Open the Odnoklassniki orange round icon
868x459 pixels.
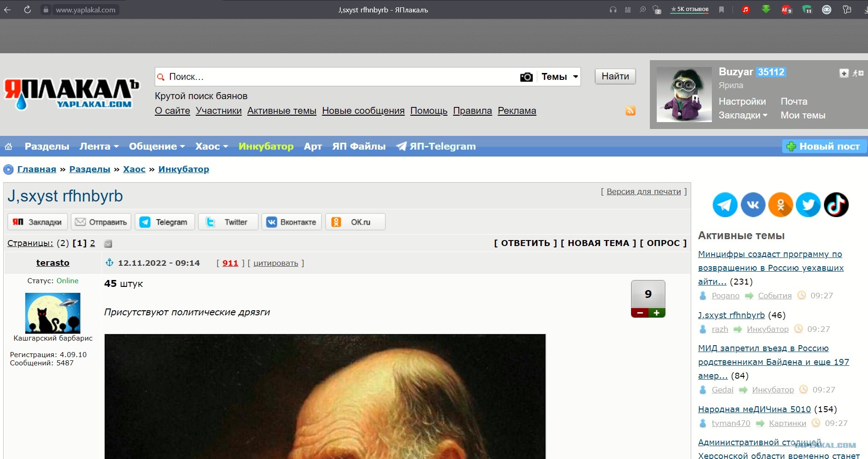(x=780, y=205)
